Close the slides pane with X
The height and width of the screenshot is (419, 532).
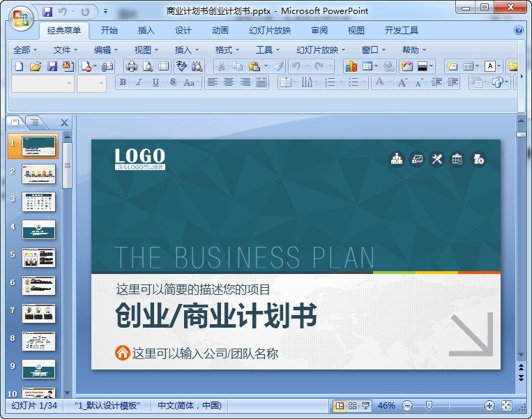pyautogui.click(x=64, y=123)
